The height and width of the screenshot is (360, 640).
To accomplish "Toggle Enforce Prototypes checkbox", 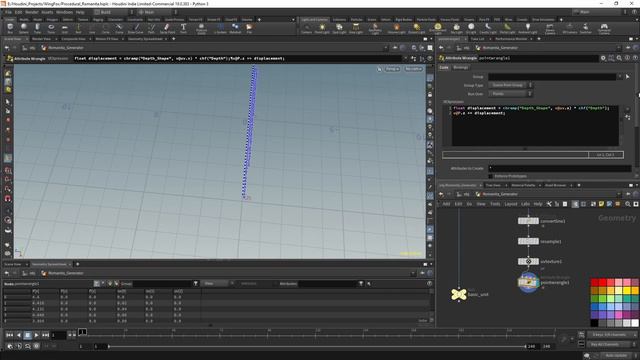I will tap(491, 176).
